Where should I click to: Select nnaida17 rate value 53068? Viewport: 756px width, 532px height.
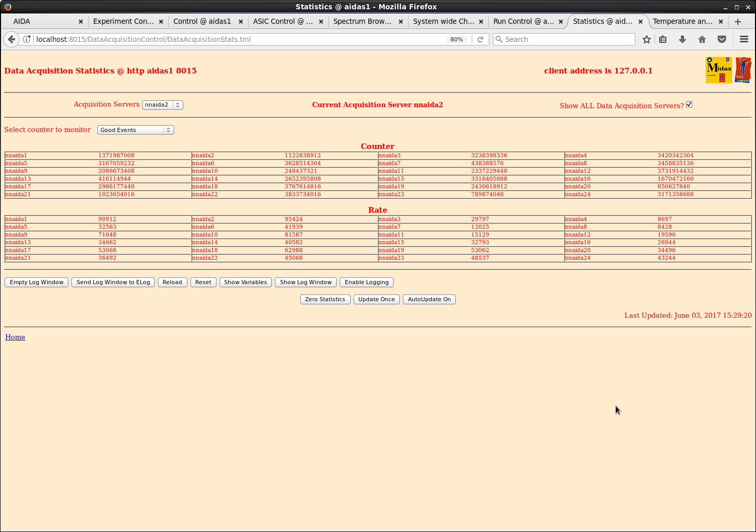(x=107, y=250)
